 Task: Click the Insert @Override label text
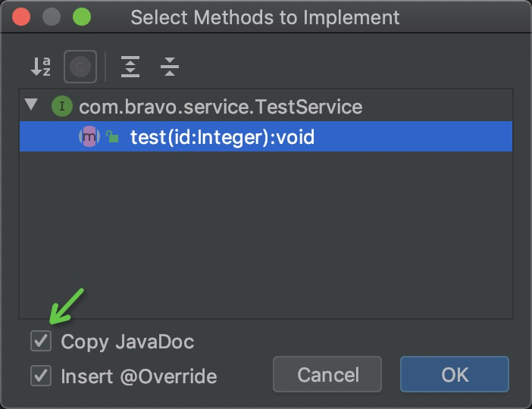(139, 376)
